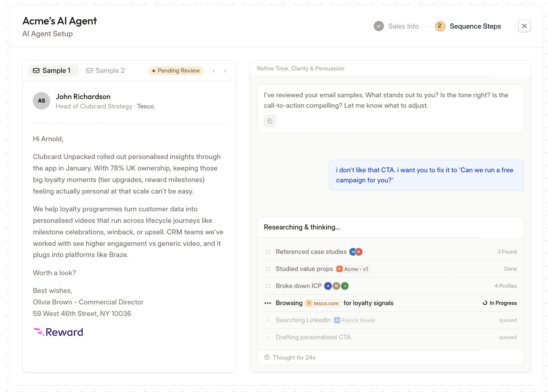
Task: Click the clock icon near Thought for 24s
Action: [x=267, y=357]
